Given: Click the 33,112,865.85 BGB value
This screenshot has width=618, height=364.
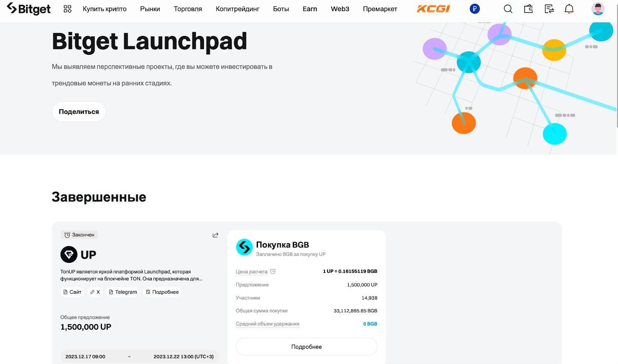Looking at the screenshot, I should (355, 311).
